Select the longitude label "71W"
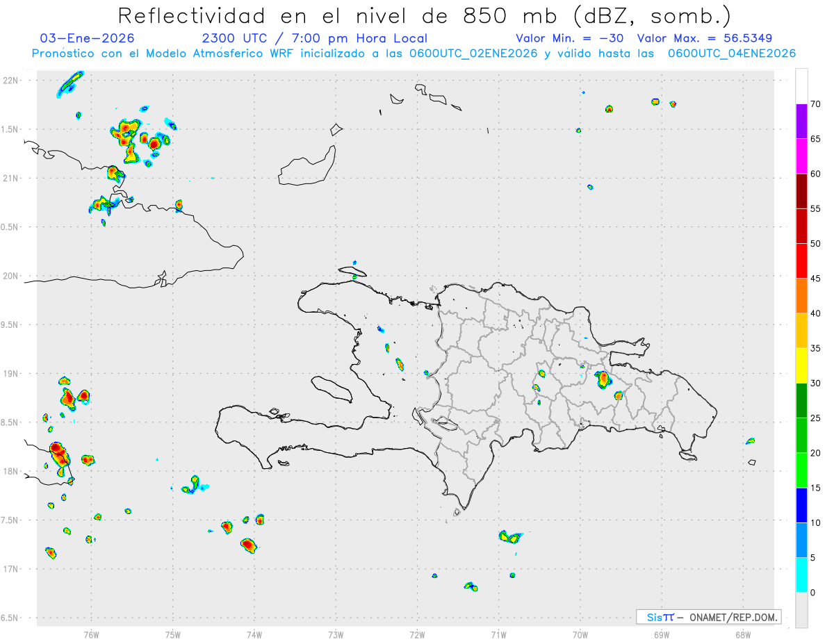This screenshot has height=644, width=834. coord(498,634)
